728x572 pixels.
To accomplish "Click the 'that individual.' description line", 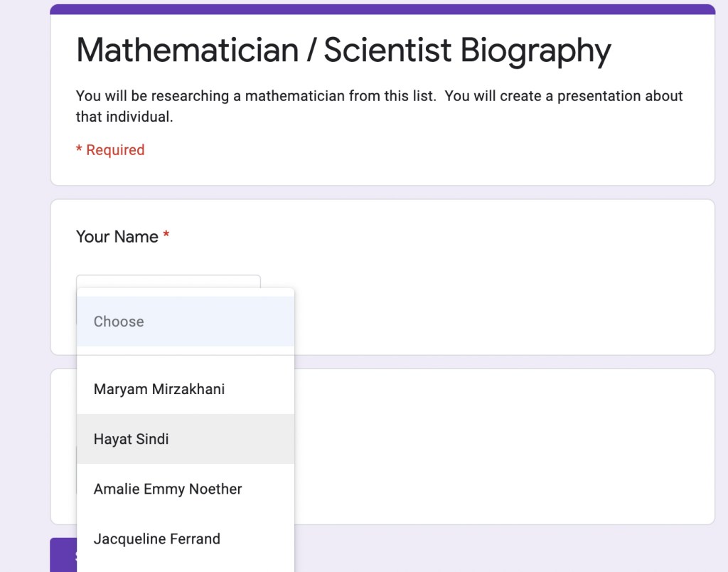I will coord(124,117).
